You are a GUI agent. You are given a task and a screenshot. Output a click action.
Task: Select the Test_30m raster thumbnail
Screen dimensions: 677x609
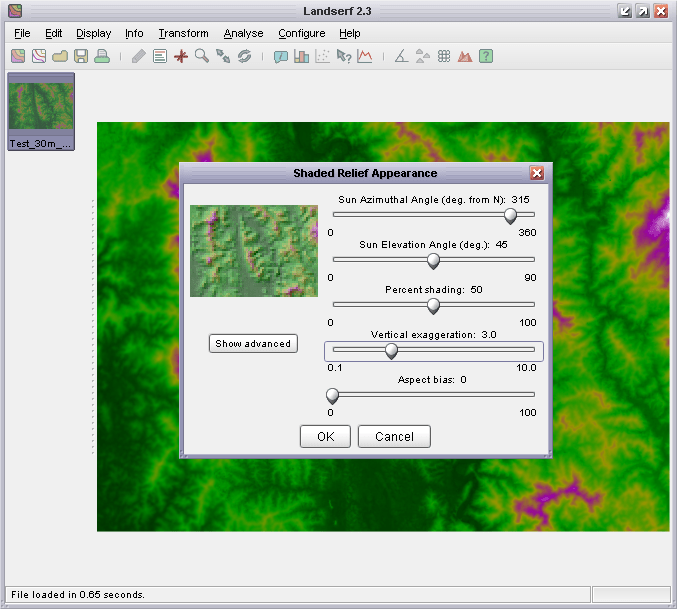pos(41,111)
